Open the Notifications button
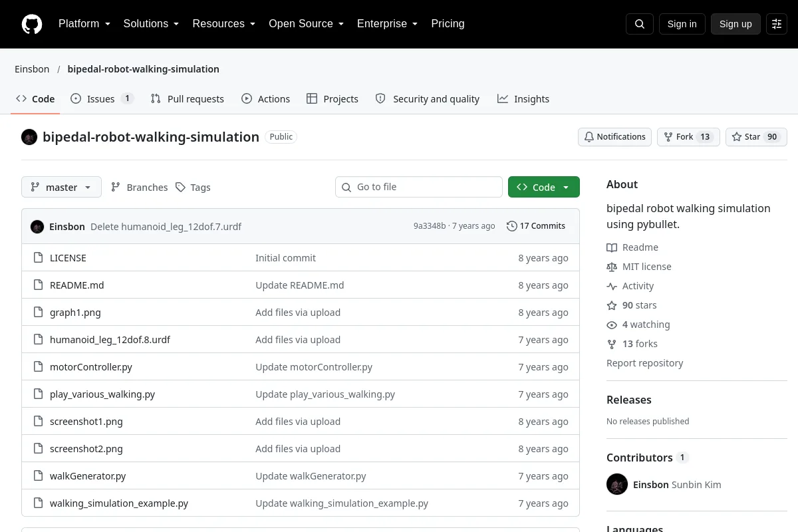This screenshot has height=532, width=798. click(614, 137)
